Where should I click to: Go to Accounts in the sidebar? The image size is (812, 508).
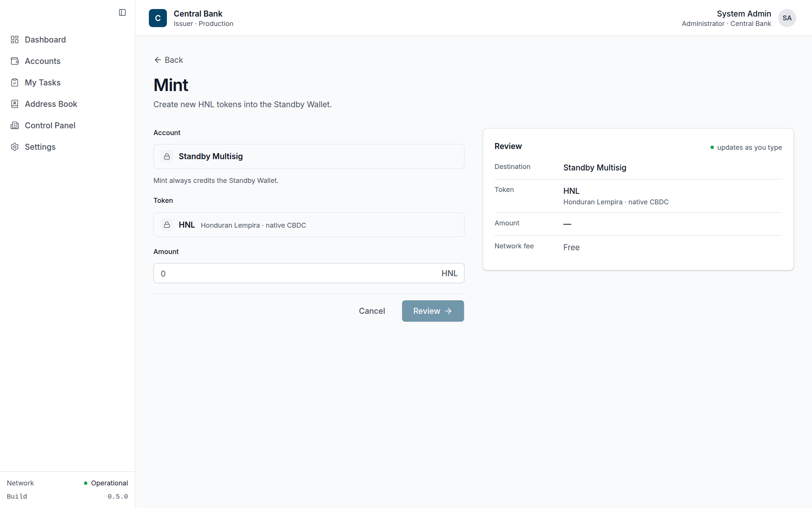(68, 61)
